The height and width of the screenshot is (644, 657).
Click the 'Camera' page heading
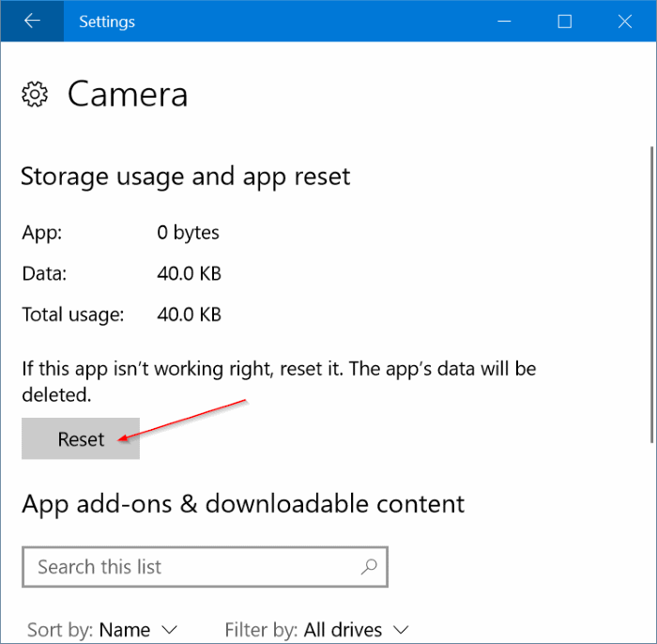coord(128,95)
